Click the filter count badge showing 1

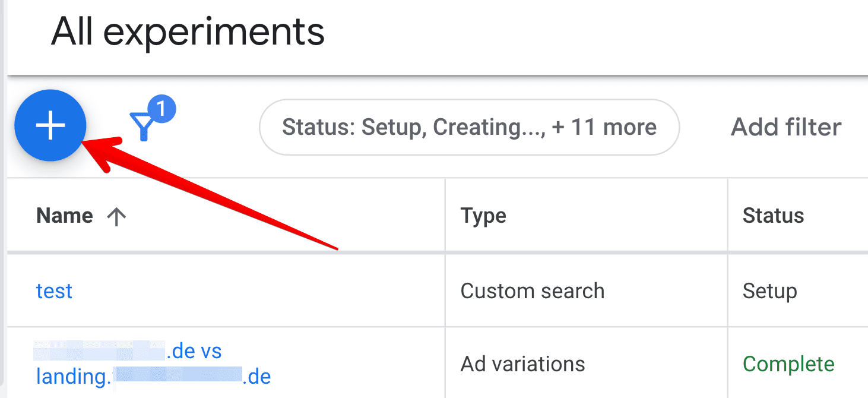click(161, 109)
